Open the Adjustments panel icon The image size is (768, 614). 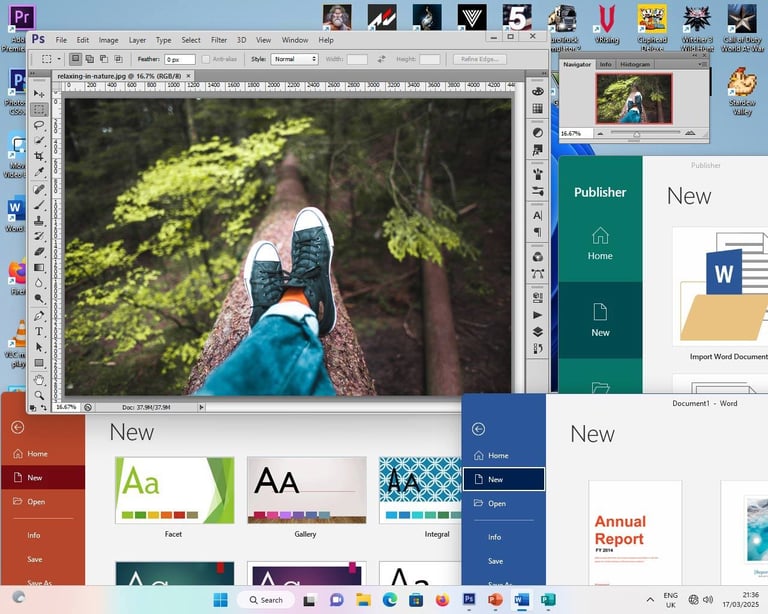coord(538,133)
